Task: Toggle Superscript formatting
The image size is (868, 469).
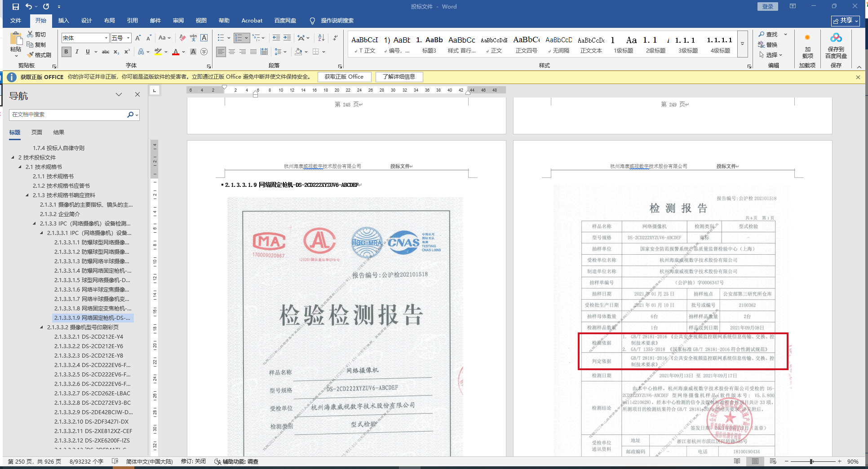Action: point(127,52)
